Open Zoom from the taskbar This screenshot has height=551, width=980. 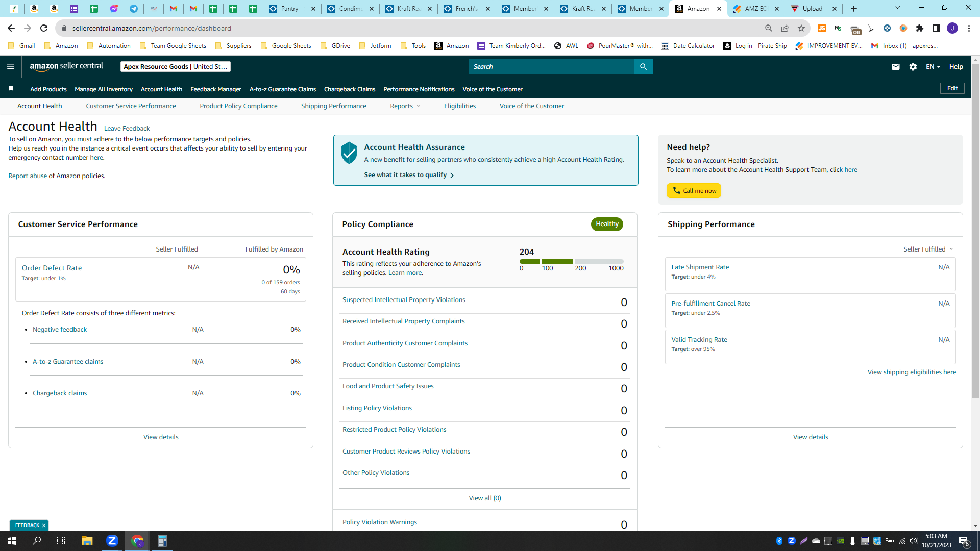[112, 541]
